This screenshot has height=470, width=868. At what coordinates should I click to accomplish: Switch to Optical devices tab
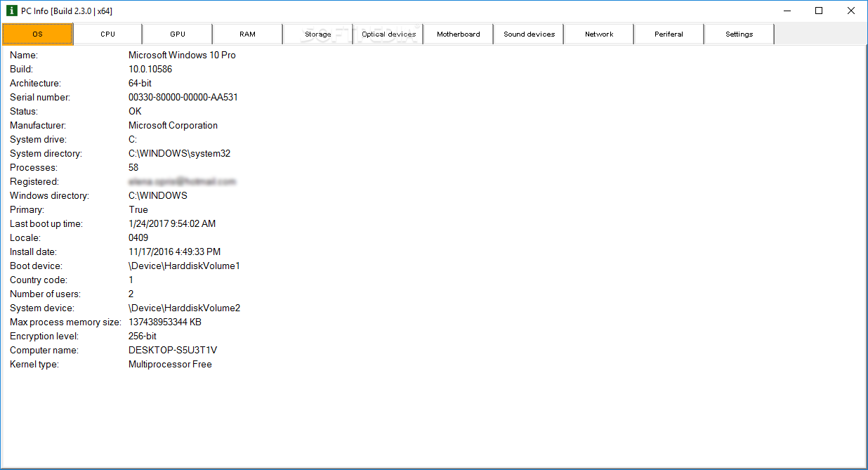tap(388, 34)
